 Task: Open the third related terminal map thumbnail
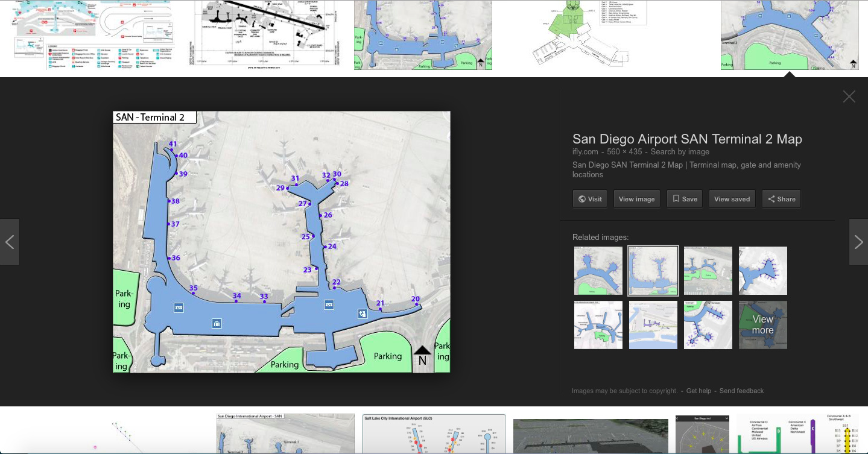pyautogui.click(x=708, y=271)
